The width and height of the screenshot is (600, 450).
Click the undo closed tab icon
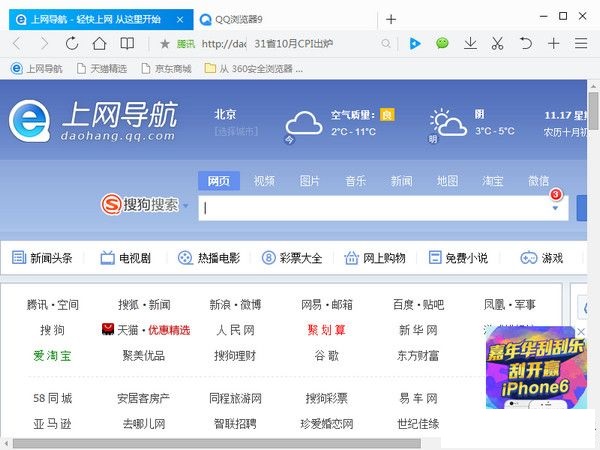(526, 43)
